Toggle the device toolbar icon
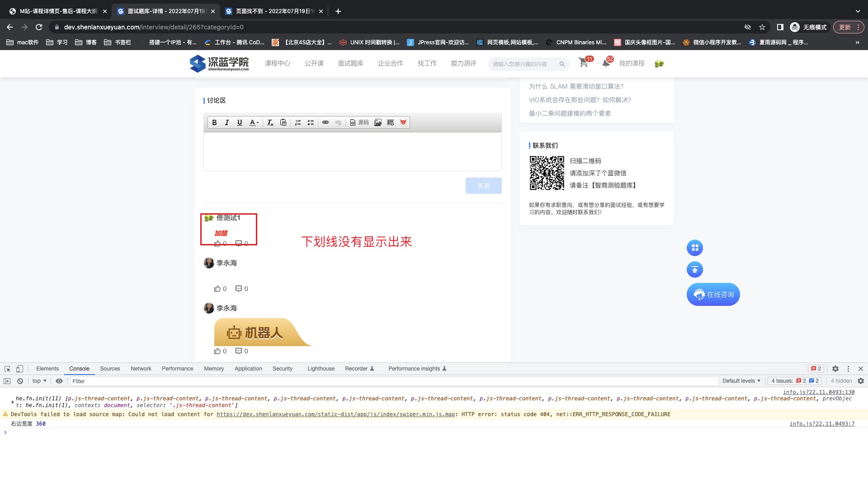Screen dimensions: 868x488 [x=19, y=369]
